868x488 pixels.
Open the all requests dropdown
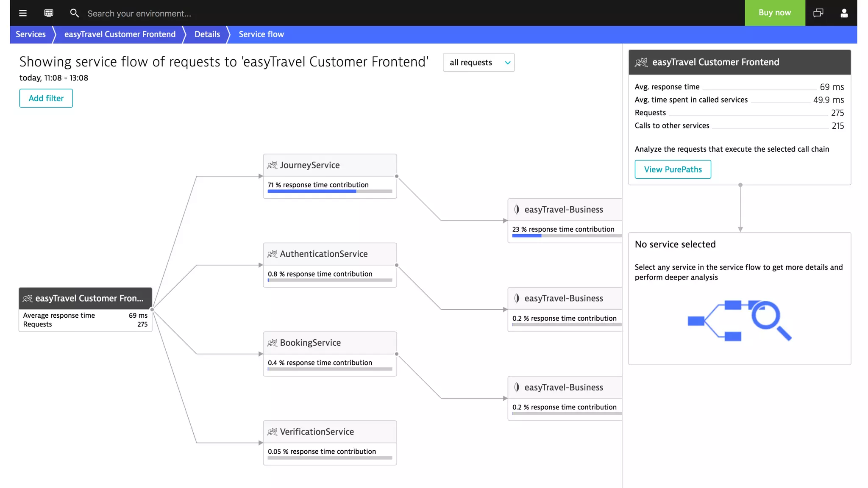[x=479, y=63]
